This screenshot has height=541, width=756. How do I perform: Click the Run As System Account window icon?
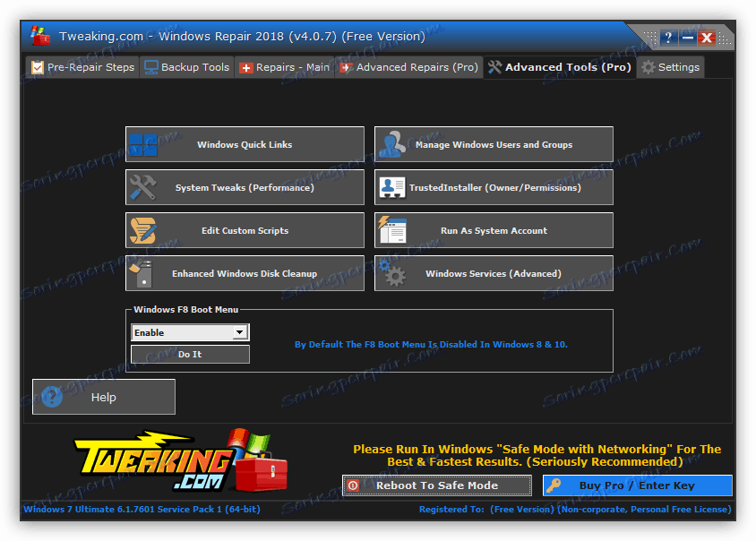point(392,230)
